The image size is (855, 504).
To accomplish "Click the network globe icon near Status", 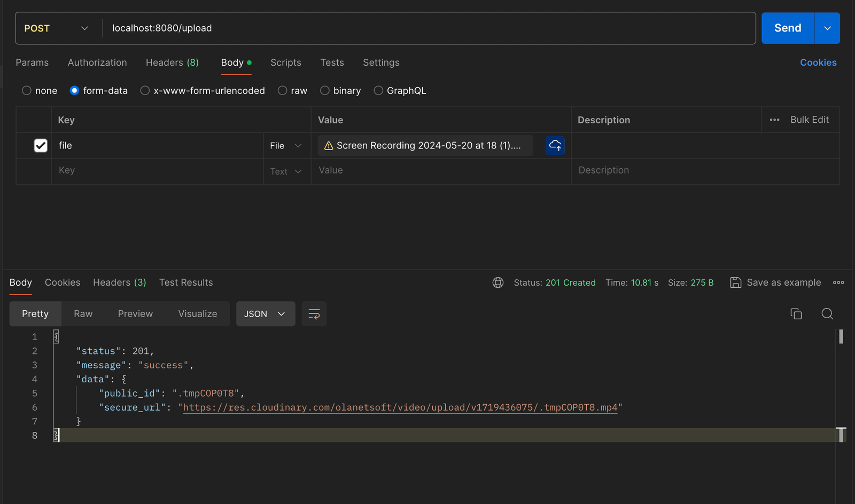I will [498, 282].
